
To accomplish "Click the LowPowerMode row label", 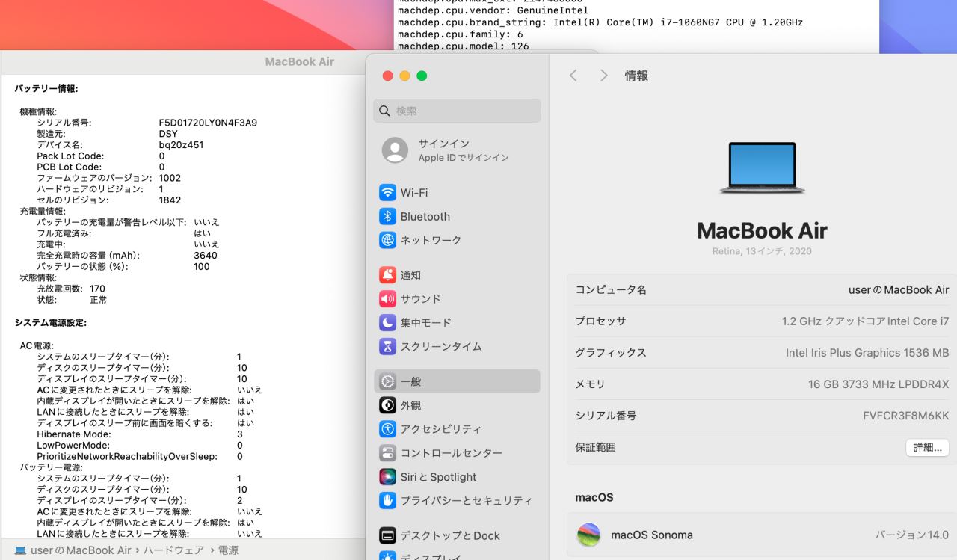I will point(73,446).
